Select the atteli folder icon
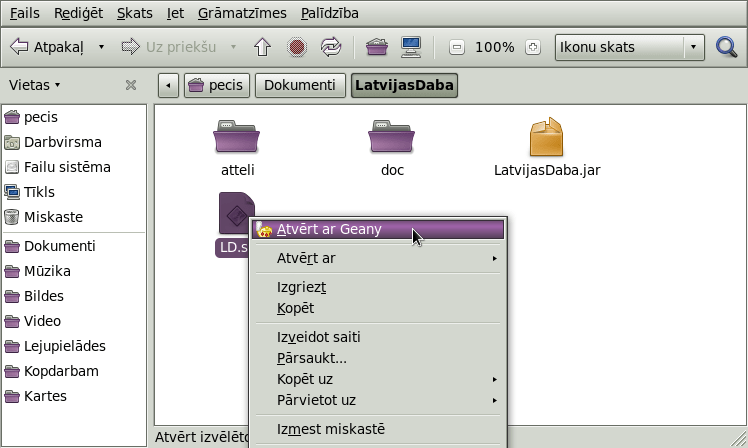 (x=237, y=136)
